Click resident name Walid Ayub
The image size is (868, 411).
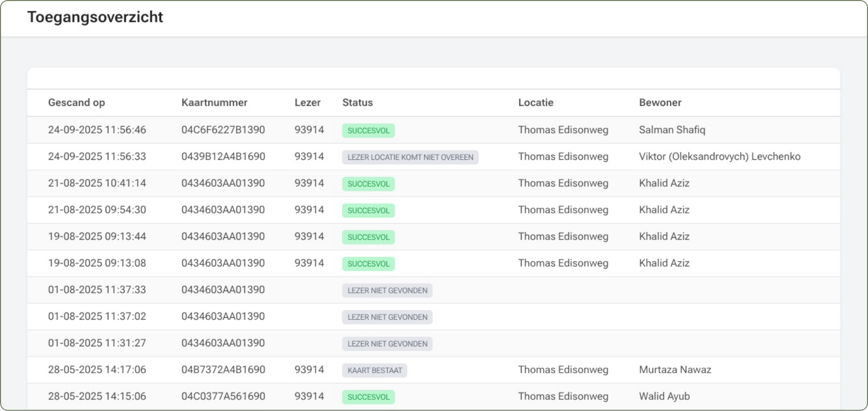(664, 396)
